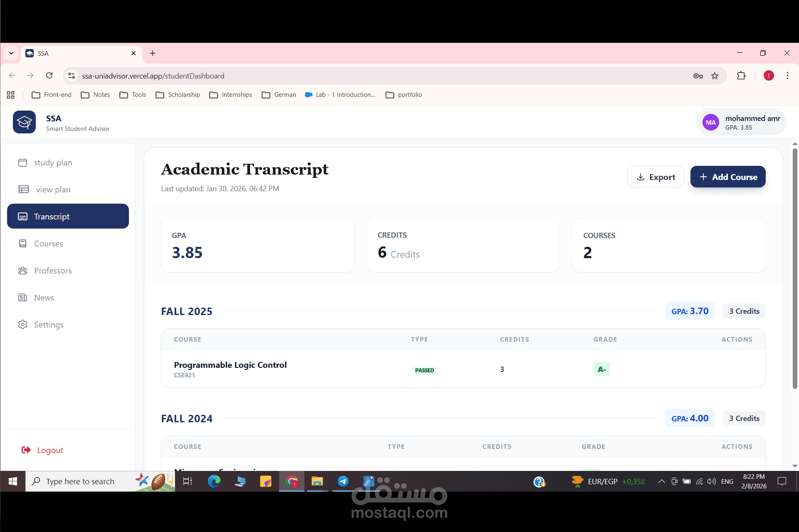
Task: Open the password manager key icon
Action: tap(698, 76)
